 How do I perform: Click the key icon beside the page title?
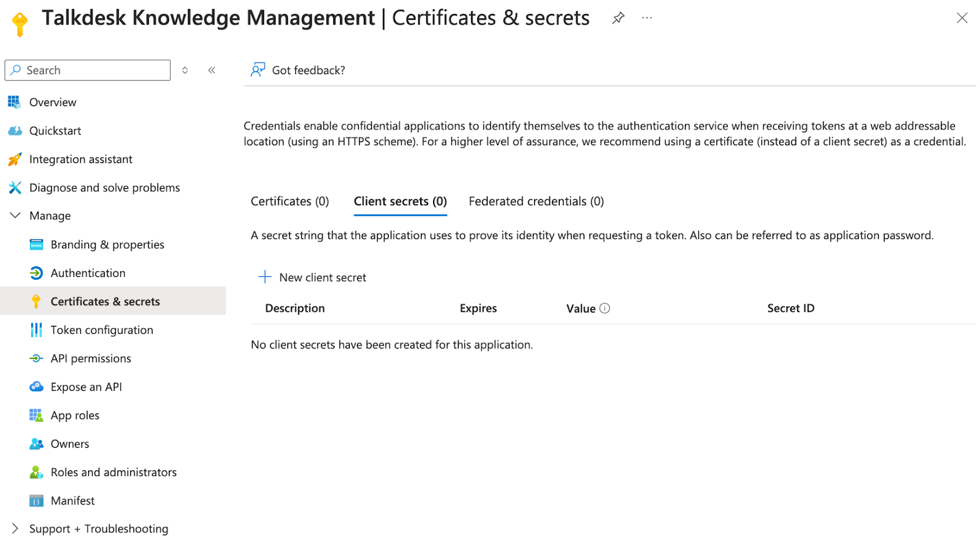20,25
